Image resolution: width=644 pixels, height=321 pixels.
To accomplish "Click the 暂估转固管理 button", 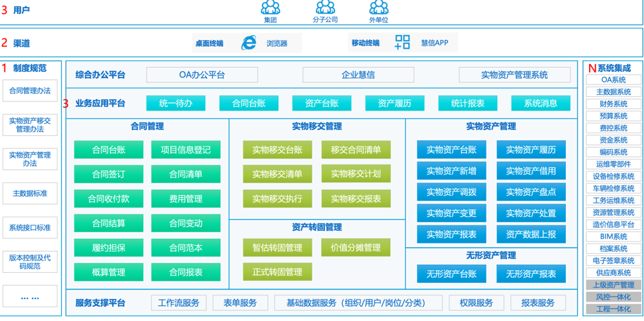I will [273, 247].
